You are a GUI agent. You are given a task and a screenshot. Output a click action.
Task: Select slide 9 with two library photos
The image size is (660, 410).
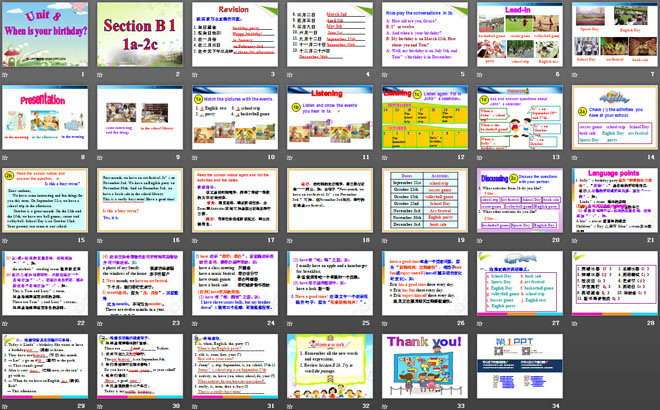[140, 117]
